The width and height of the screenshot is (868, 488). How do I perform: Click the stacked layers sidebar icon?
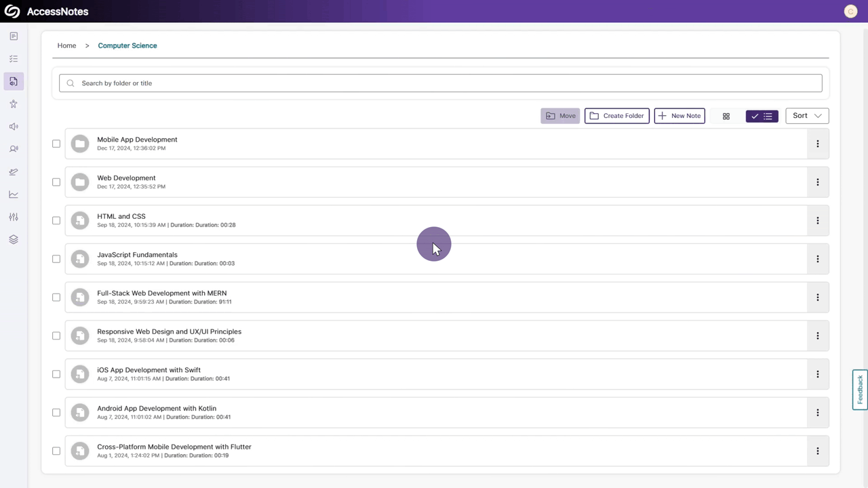coord(14,240)
